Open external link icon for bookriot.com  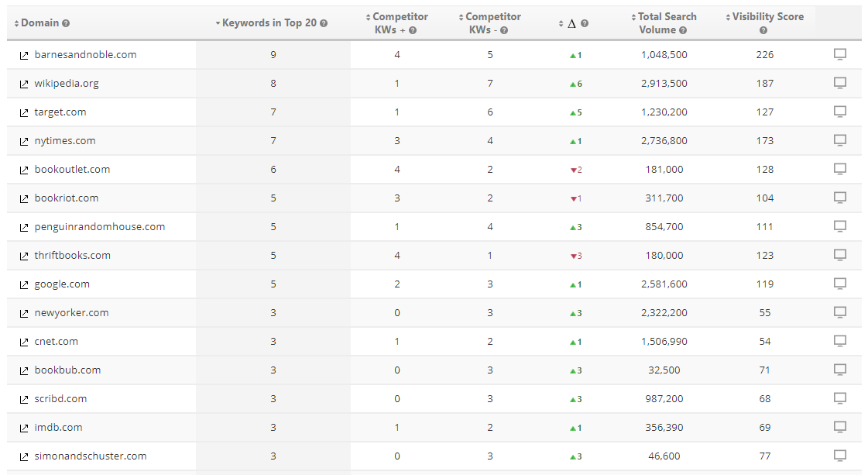pyautogui.click(x=24, y=198)
